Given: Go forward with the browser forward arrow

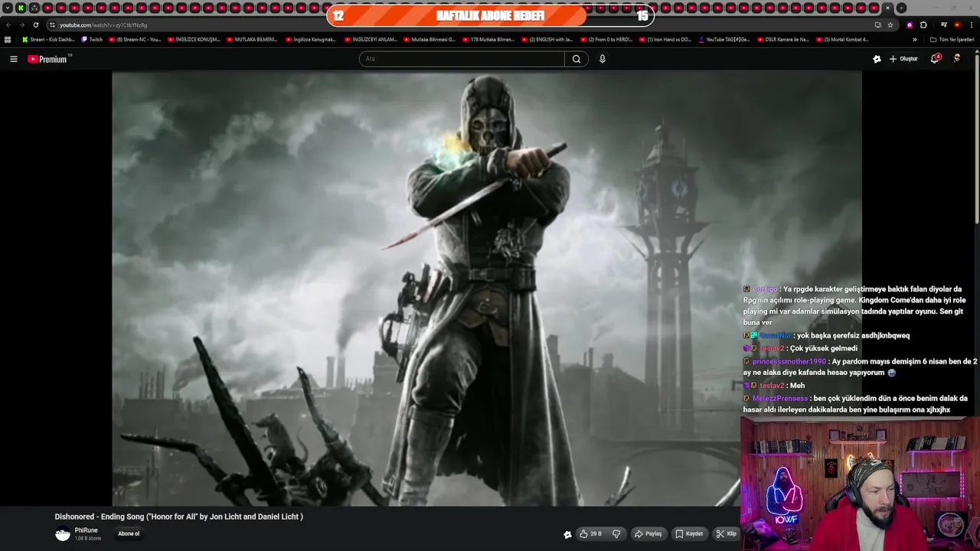Looking at the screenshot, I should click(x=21, y=24).
